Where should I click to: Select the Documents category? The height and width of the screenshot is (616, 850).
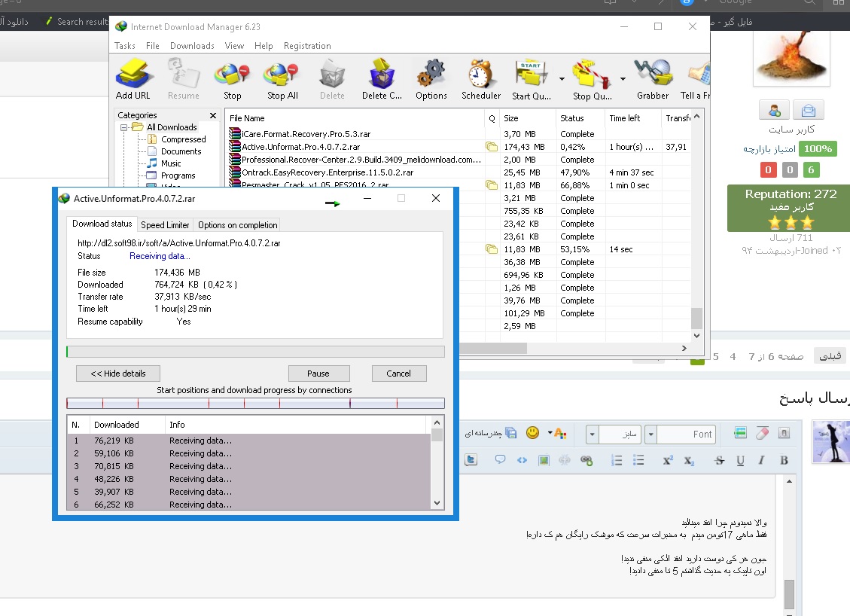[x=181, y=151]
